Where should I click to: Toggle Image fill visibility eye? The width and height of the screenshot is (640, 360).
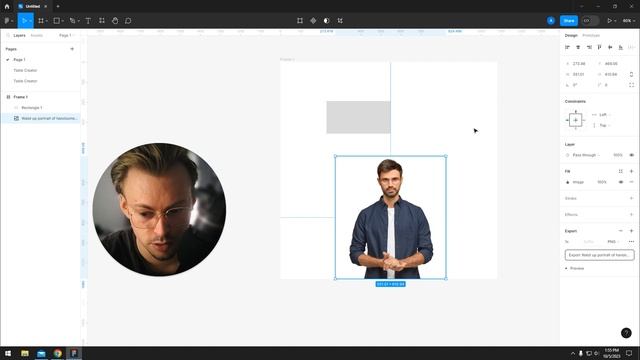621,182
